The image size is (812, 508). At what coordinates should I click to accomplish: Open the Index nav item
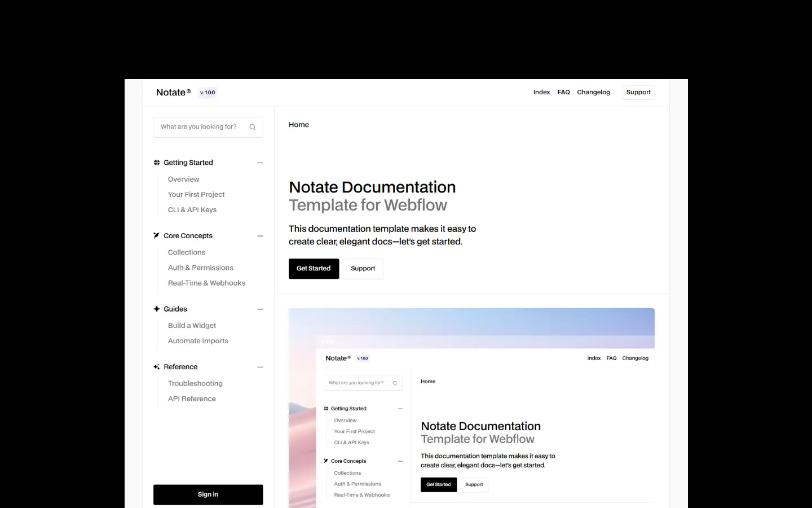[x=541, y=93]
